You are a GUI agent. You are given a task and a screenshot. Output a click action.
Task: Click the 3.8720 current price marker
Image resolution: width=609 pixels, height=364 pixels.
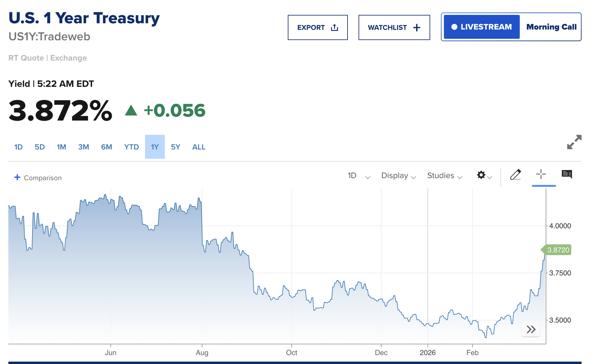coord(557,250)
